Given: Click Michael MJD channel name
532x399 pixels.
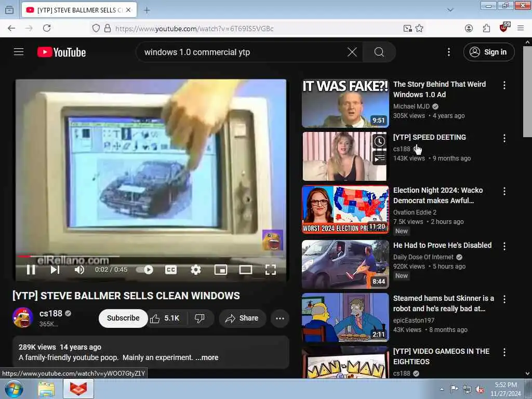Looking at the screenshot, I should 411,106.
